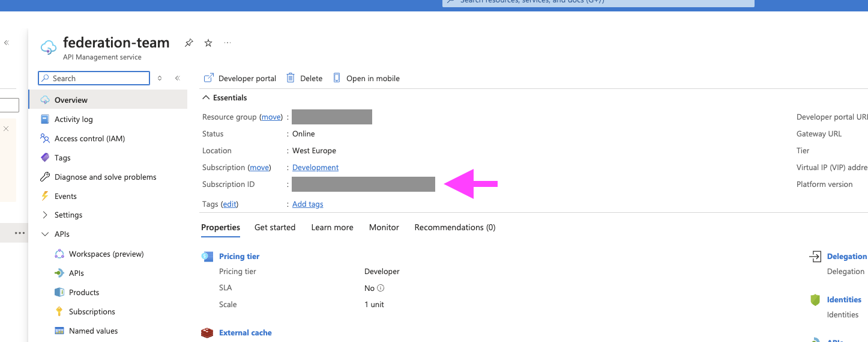Click the Add tags link

pyautogui.click(x=307, y=204)
